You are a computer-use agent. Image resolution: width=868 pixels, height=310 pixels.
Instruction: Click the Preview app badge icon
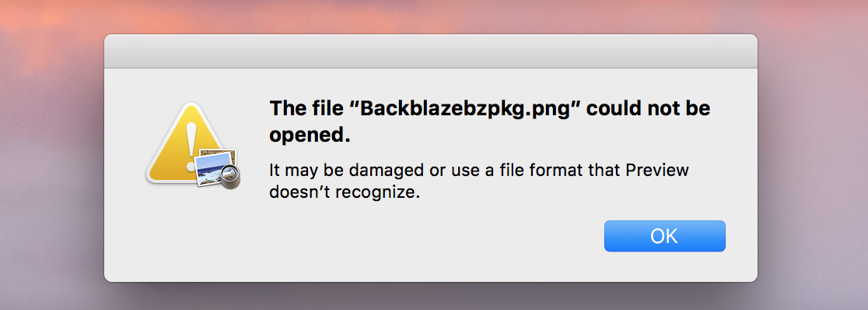click(218, 168)
